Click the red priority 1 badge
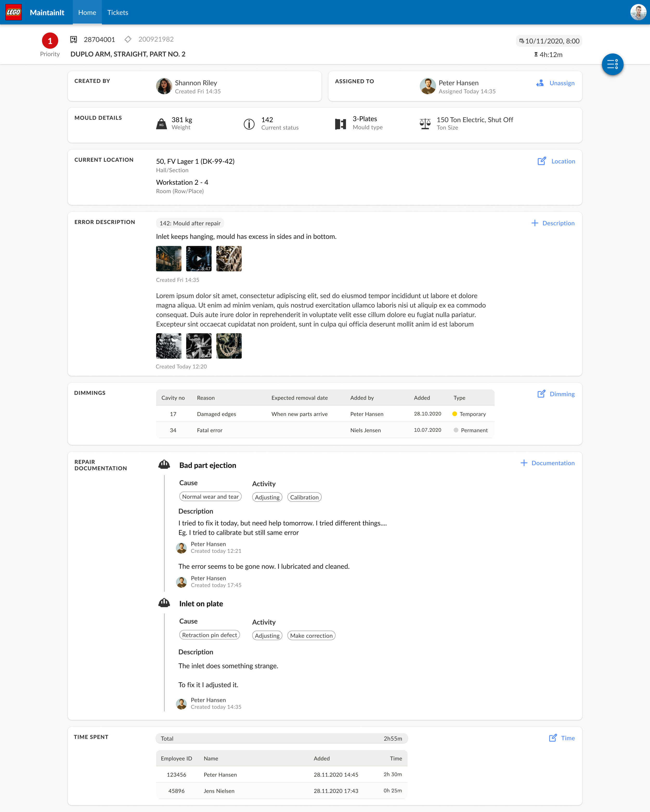Screen dimensions: 650x812 pos(50,41)
